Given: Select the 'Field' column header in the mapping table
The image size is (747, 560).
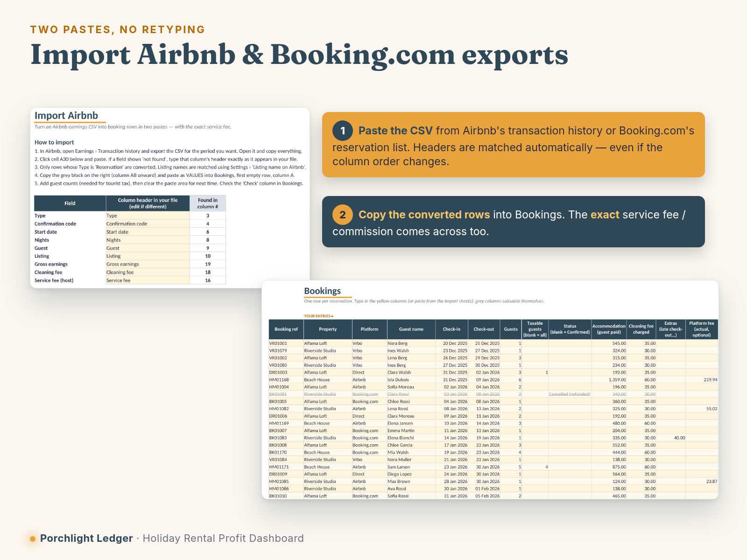Looking at the screenshot, I should tap(70, 203).
